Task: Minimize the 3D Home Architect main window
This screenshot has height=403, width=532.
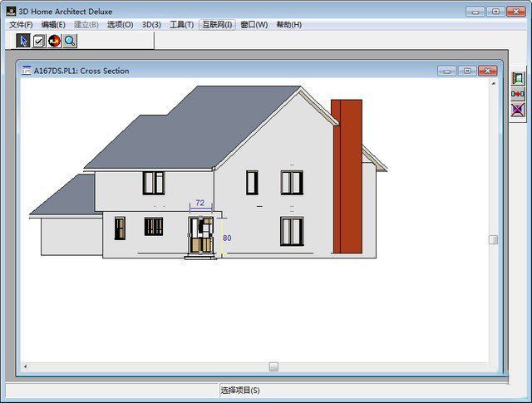Action: pos(475,12)
